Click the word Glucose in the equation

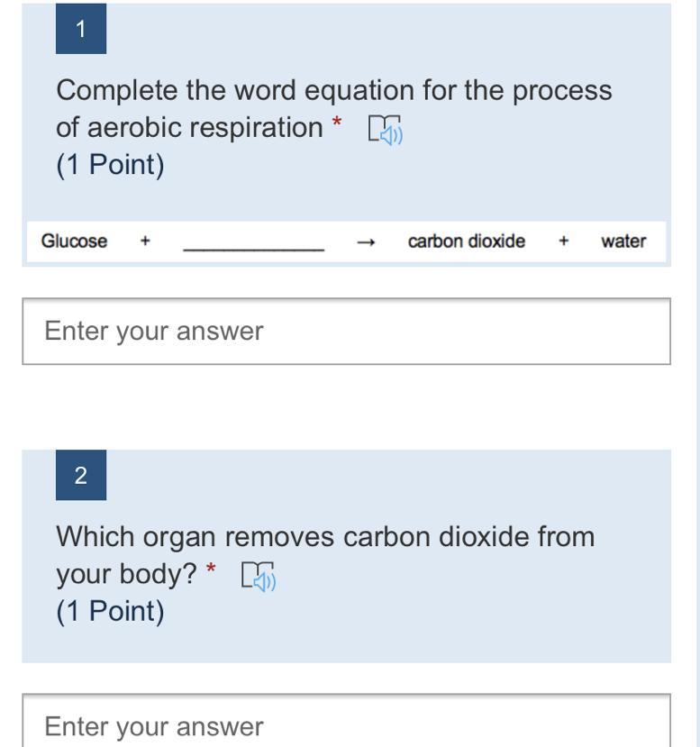click(74, 241)
